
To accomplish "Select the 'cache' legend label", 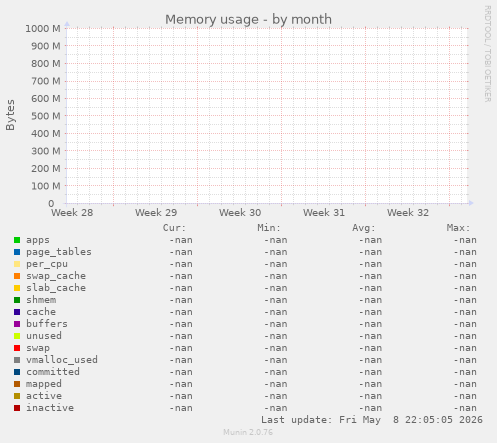I will coord(41,312).
